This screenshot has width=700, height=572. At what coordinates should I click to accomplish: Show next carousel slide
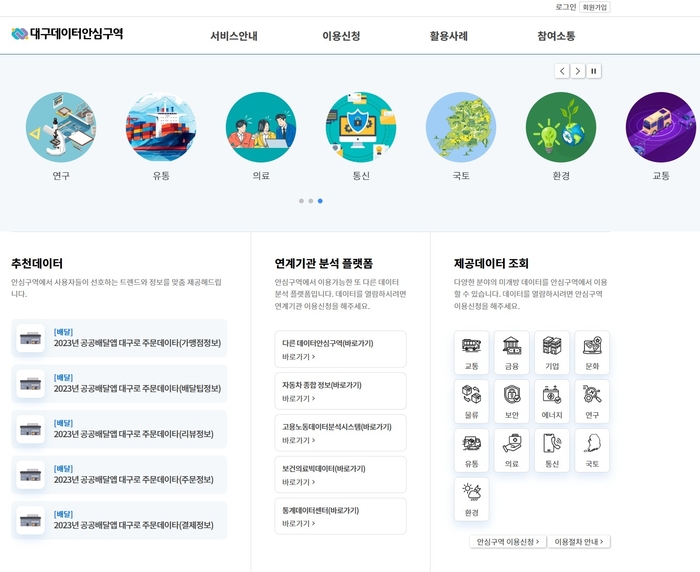(x=578, y=71)
